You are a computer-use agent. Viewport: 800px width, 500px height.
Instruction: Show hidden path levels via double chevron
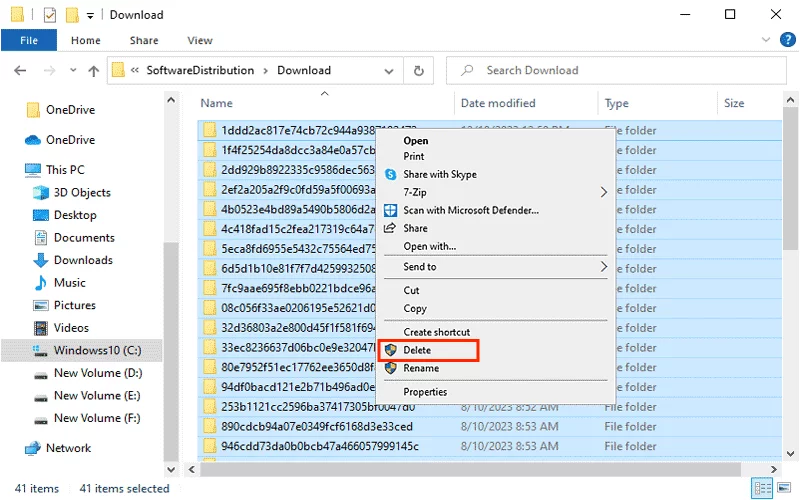[135, 70]
